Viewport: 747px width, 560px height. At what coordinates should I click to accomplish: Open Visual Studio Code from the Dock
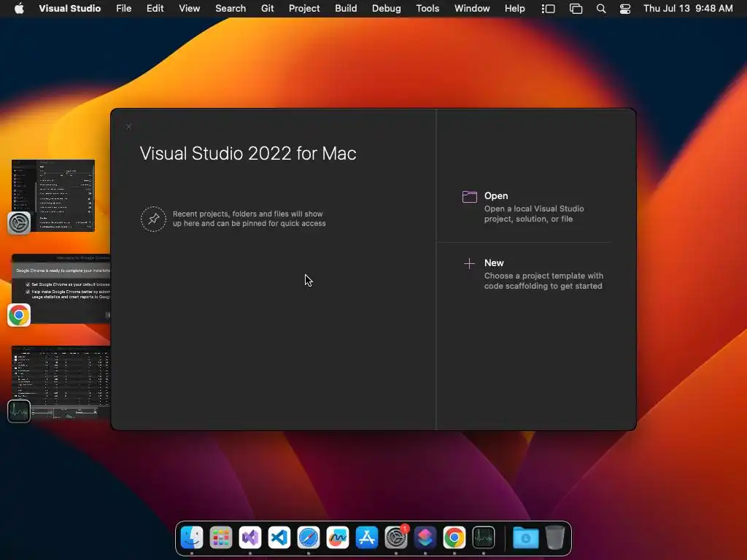click(279, 537)
